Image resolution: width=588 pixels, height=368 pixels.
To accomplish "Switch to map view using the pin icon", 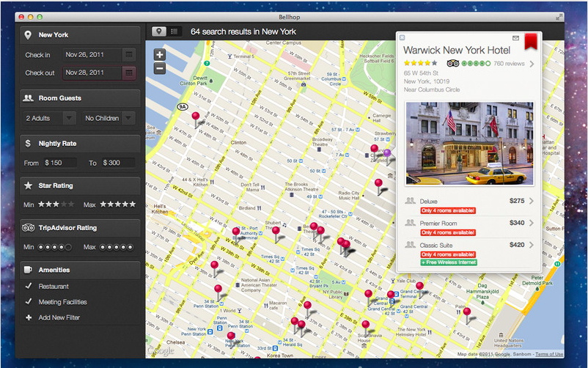I will coord(159,32).
